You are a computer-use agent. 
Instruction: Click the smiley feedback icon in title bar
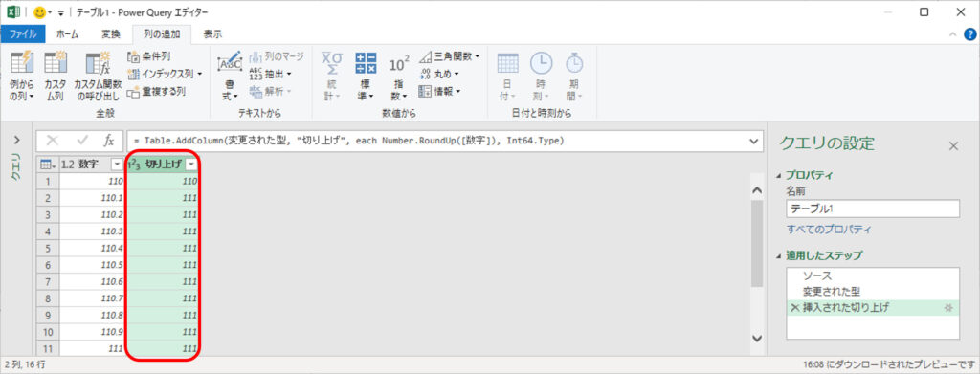pyautogui.click(x=40, y=11)
